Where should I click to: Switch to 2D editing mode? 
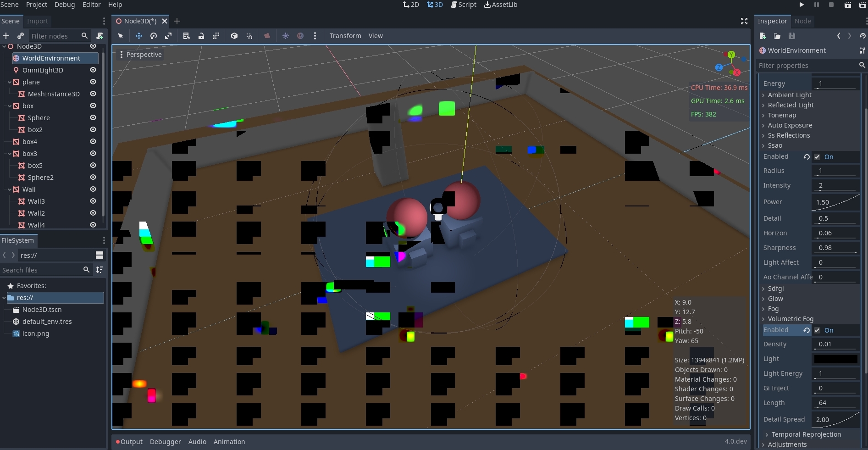pos(410,5)
